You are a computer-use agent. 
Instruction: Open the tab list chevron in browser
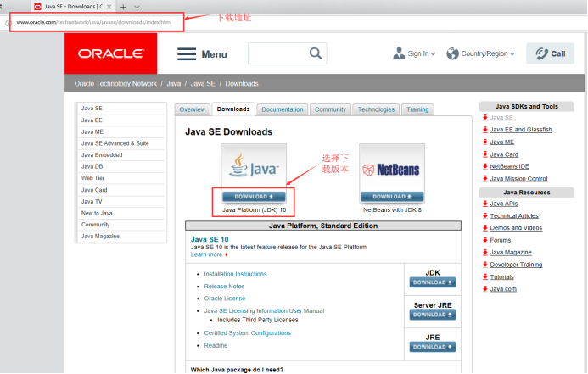coord(137,7)
